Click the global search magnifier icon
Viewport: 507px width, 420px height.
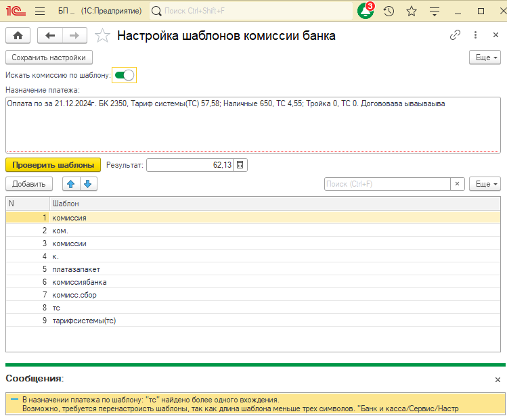(156, 11)
